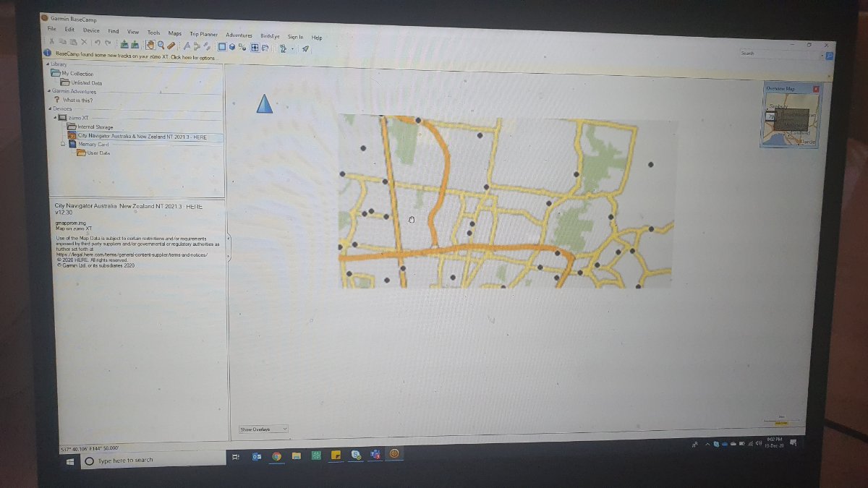Open the Maps menu
This screenshot has height=488, width=868.
[175, 33]
